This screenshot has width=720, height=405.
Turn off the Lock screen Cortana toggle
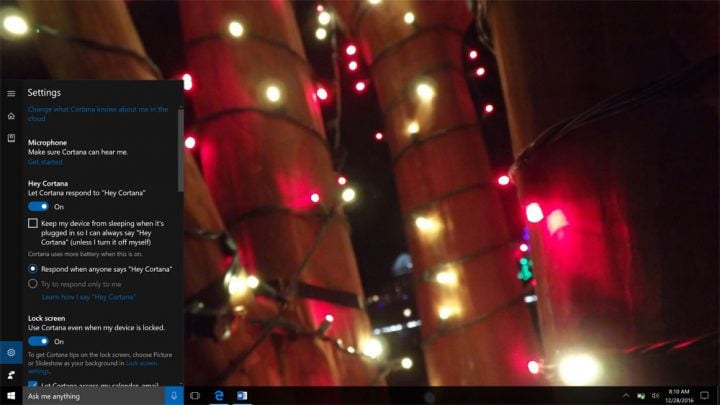pos(38,341)
